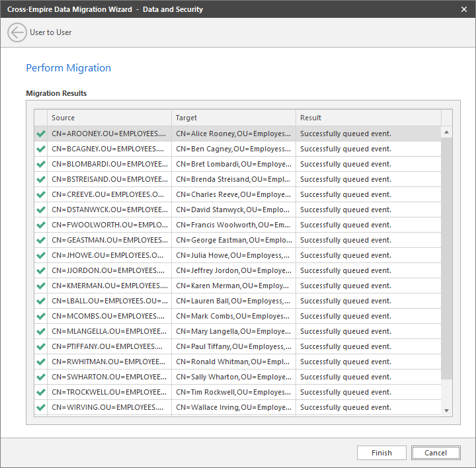
Task: Click checkmark icon for MCOMBS row
Action: point(41,316)
